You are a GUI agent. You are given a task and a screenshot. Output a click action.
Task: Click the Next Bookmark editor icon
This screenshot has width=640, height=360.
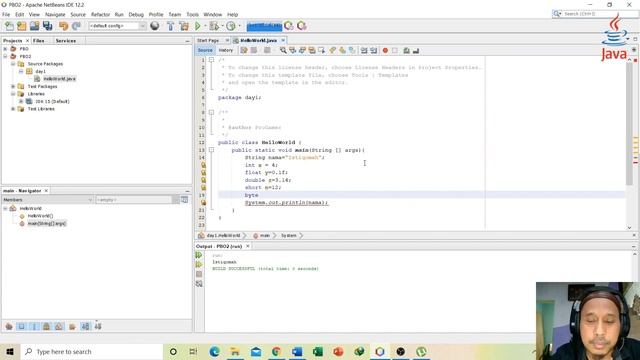click(x=342, y=51)
